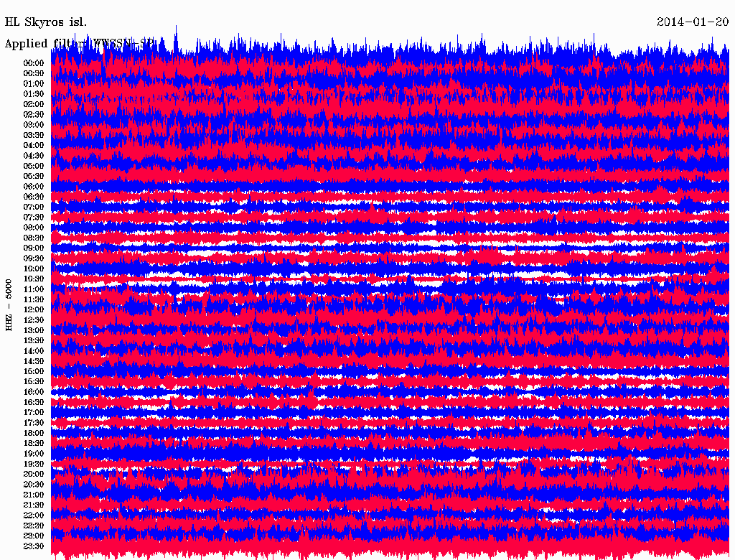This screenshot has width=735, height=560.
Task: Select the 07:00 time label
Action: point(34,207)
